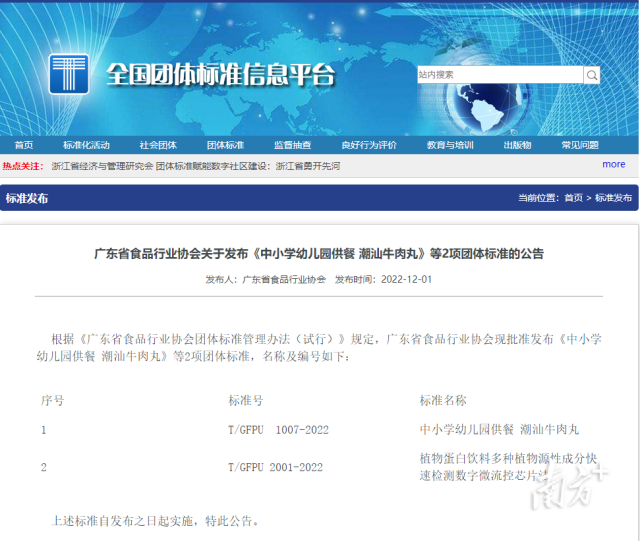Go to the 社会团体 section
Screen dimensions: 640x541
point(157,145)
